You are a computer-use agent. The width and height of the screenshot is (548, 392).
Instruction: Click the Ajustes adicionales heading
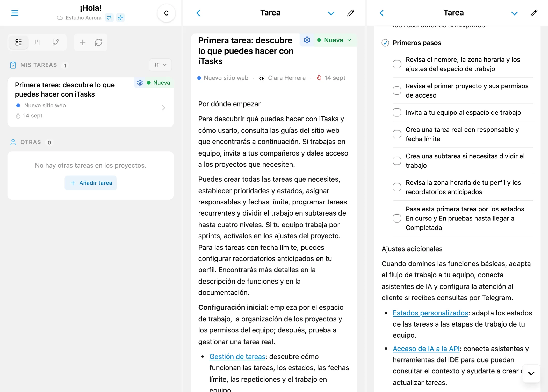[x=412, y=249]
